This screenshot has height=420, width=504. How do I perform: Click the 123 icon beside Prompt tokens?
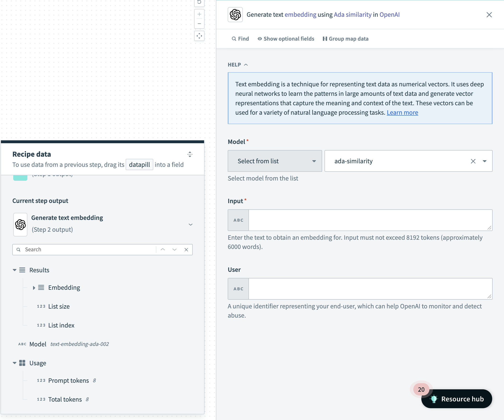point(41,380)
